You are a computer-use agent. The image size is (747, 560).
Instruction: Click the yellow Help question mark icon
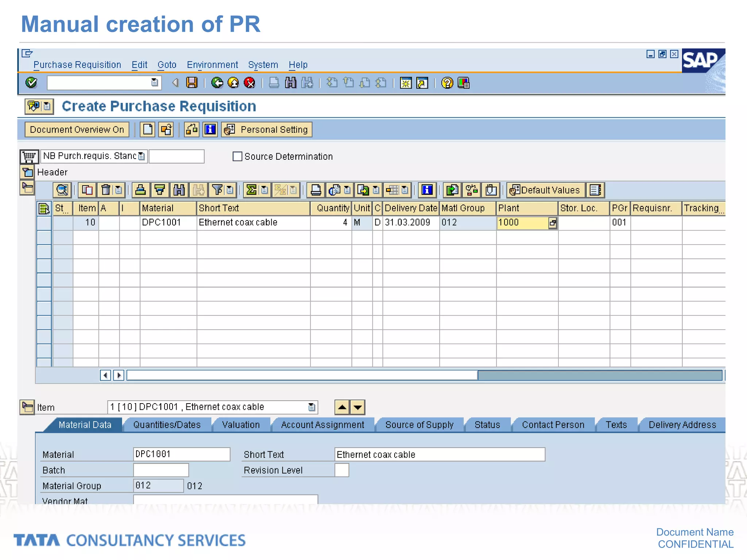click(447, 83)
